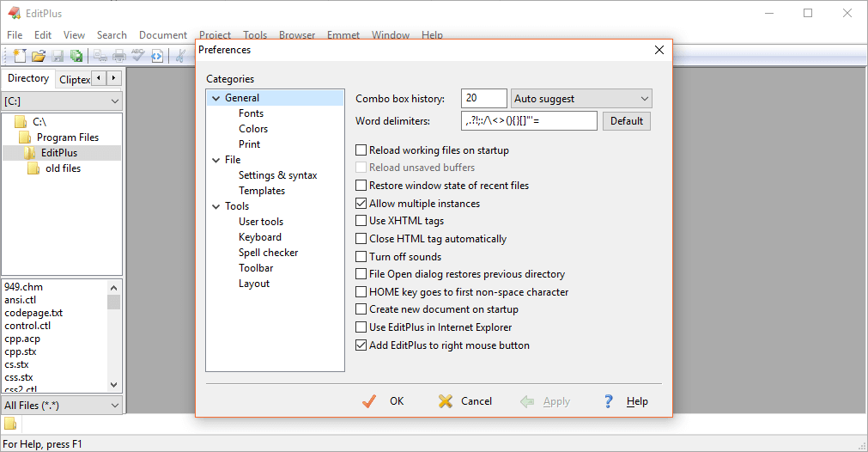Select Keyboard under Tools category
This screenshot has height=452, width=868.
coord(259,237)
